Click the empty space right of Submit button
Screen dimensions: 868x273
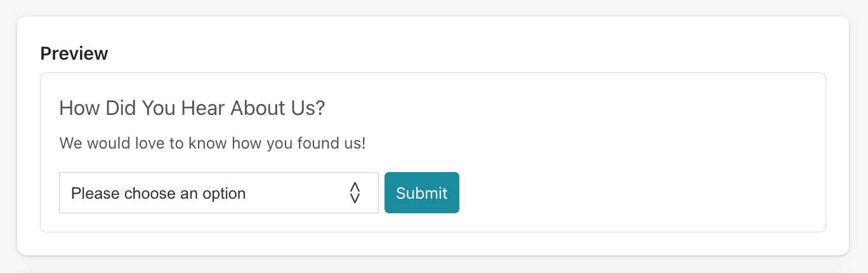pyautogui.click(x=635, y=193)
